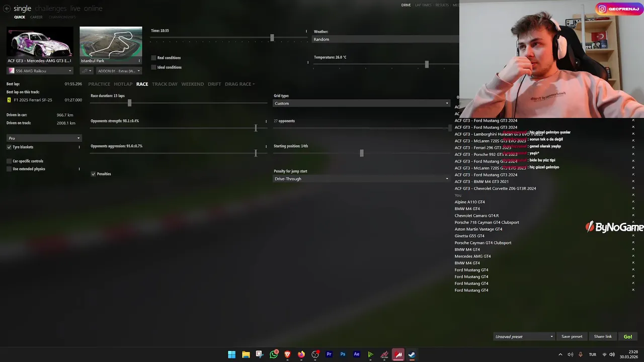Open WhatsApp from the taskbar
Viewport: 644px width, 362px height.
(x=274, y=354)
